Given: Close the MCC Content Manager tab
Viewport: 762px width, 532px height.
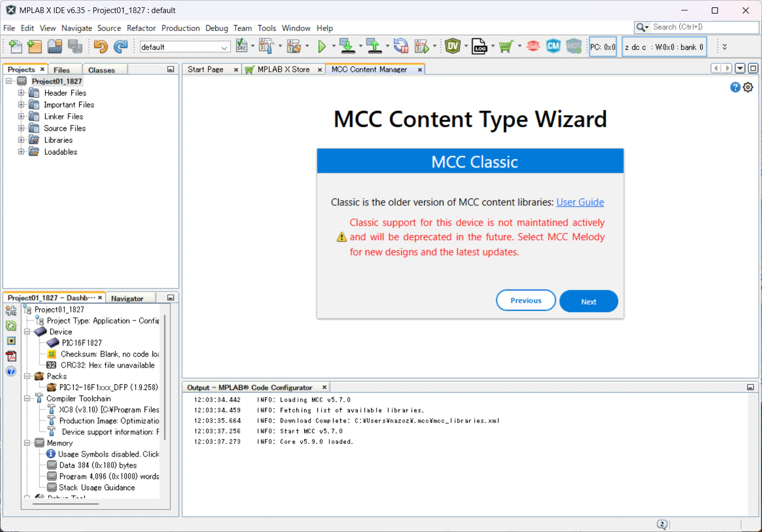Looking at the screenshot, I should coord(419,70).
